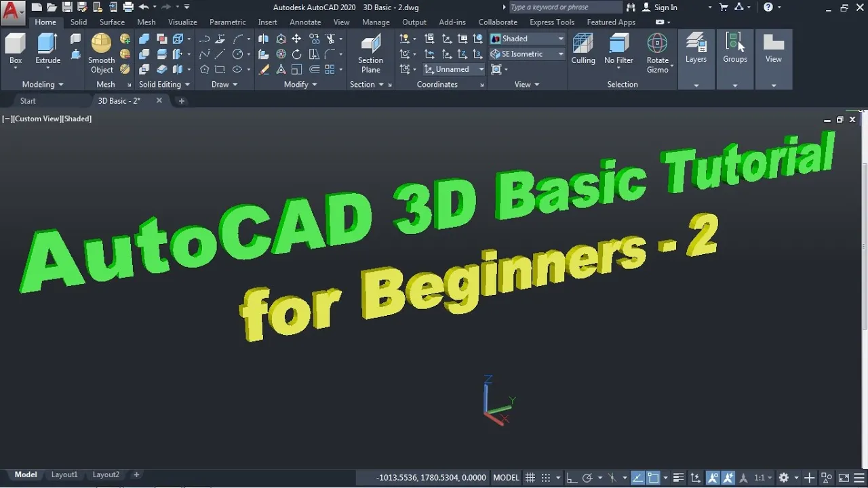
Task: Switch to the Solid ribbon tab
Action: point(79,22)
